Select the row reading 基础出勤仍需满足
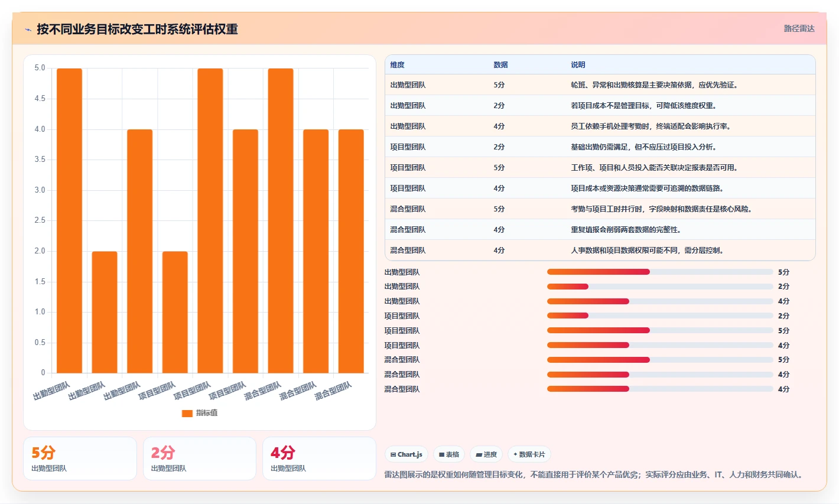Screen dimensions: 839x504 click(x=600, y=147)
